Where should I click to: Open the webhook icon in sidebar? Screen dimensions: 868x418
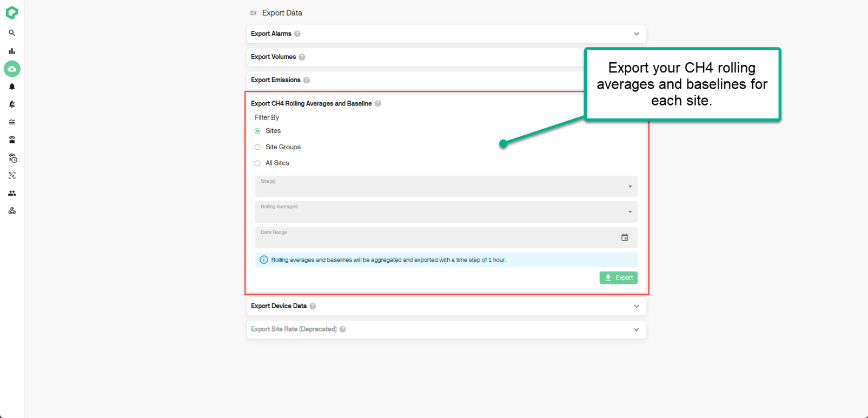(12, 211)
